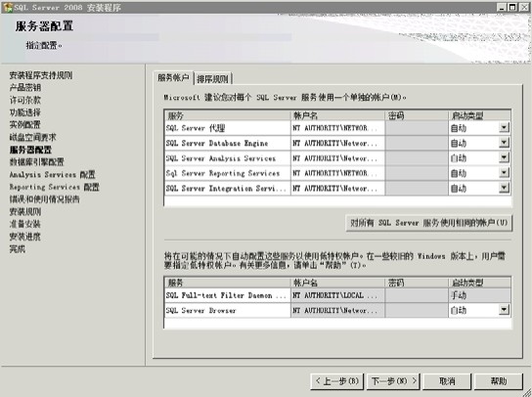The width and height of the screenshot is (532, 397).
Task: Go to 下一步 (N) step
Action: pyautogui.click(x=393, y=381)
